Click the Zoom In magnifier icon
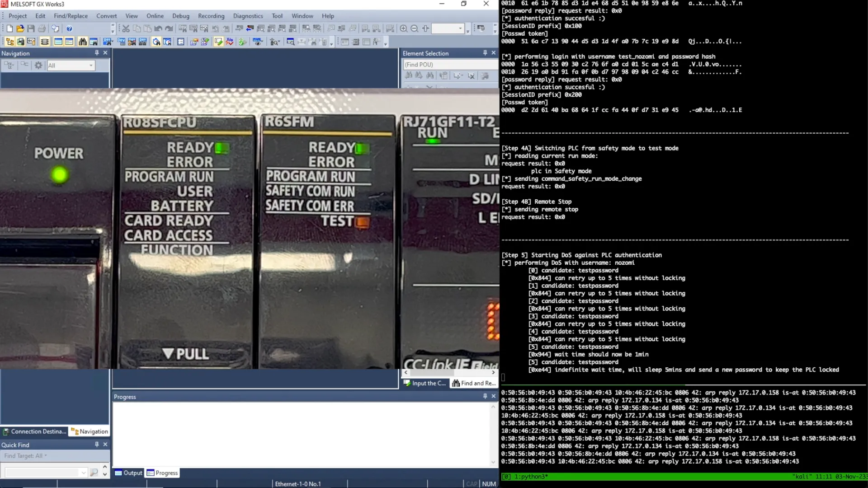The image size is (868, 488). (x=403, y=28)
